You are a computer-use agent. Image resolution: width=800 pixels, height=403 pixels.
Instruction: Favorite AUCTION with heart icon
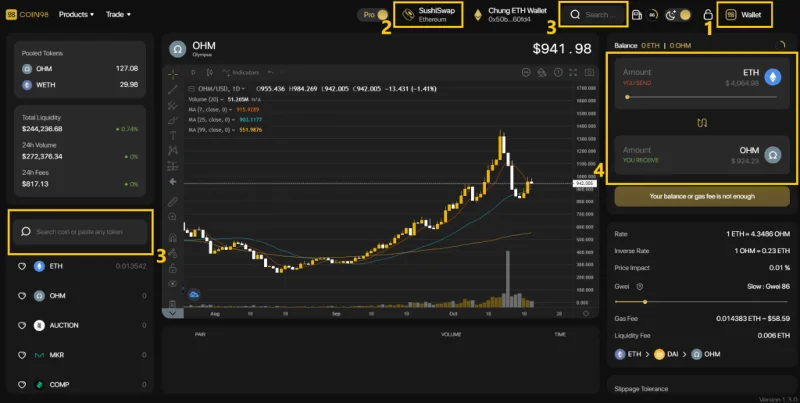(x=22, y=325)
